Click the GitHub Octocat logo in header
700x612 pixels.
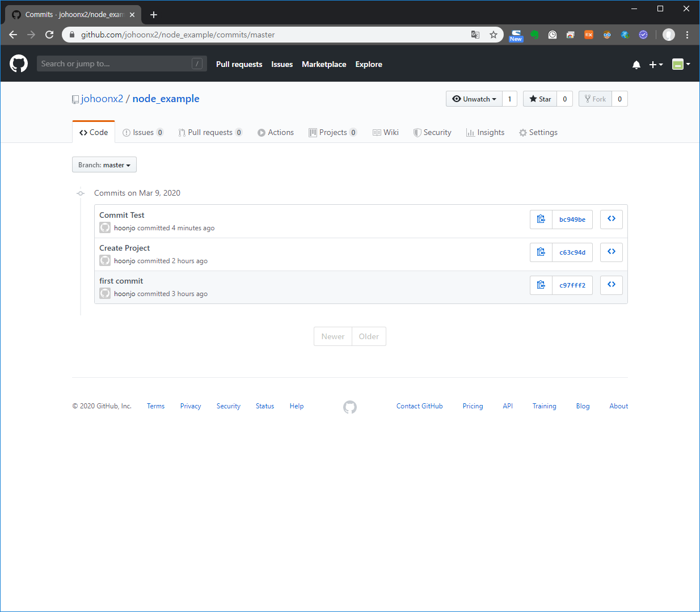19,64
